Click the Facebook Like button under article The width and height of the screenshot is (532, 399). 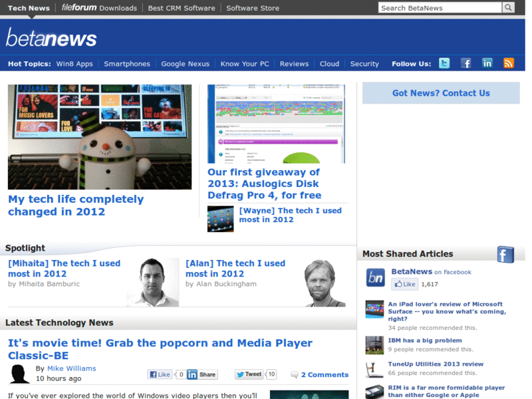click(x=160, y=374)
